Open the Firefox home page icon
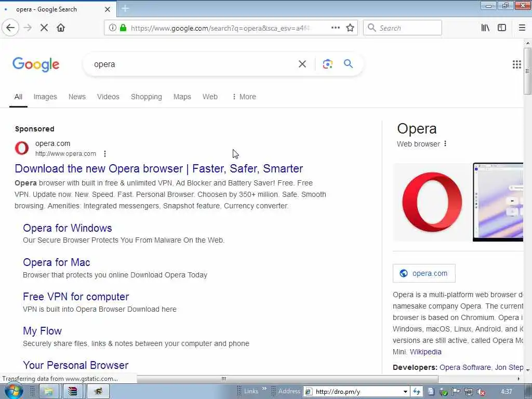 coord(61,28)
